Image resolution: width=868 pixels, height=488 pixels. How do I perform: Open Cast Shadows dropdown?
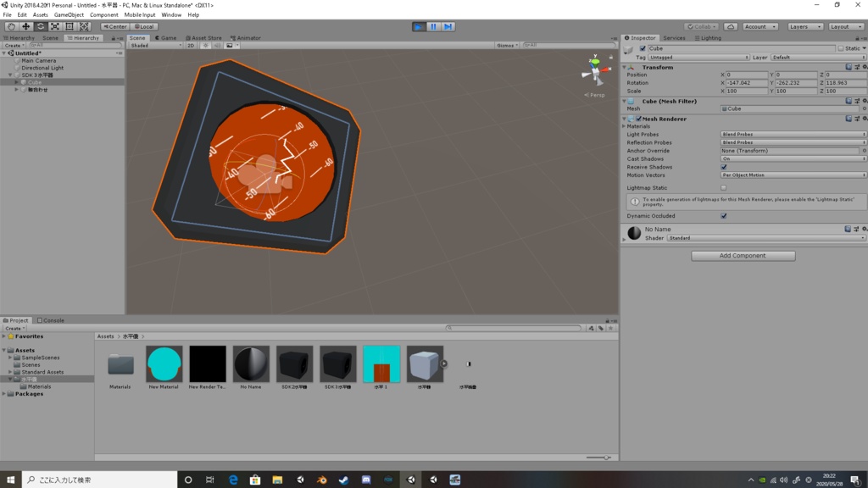pyautogui.click(x=793, y=158)
